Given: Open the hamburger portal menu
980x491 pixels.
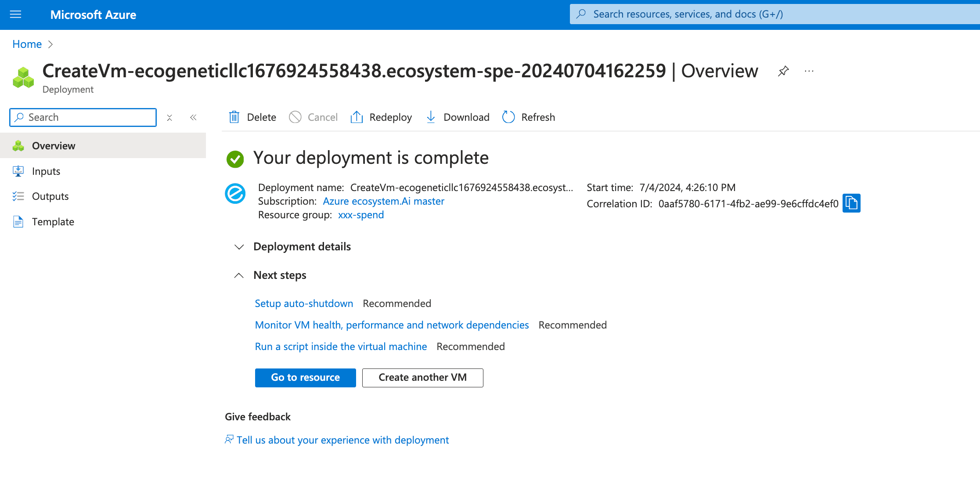Looking at the screenshot, I should pos(15,14).
